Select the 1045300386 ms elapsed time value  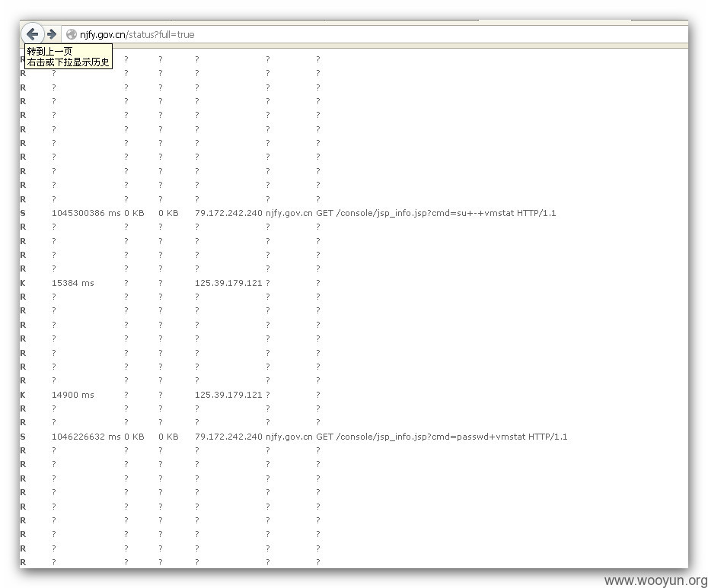point(86,213)
